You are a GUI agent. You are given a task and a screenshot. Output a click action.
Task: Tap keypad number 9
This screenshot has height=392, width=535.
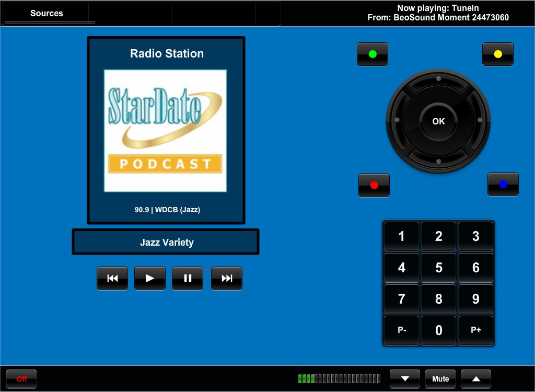(x=475, y=299)
